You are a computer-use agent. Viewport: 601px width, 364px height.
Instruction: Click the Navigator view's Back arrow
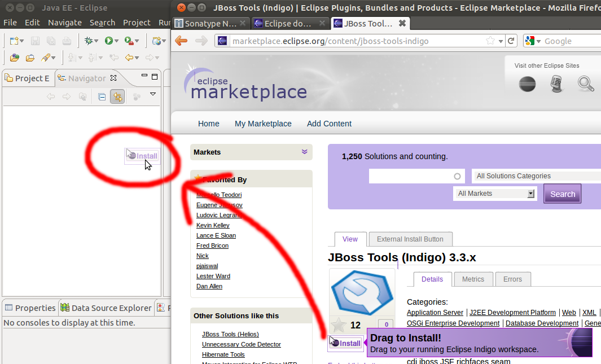[51, 97]
